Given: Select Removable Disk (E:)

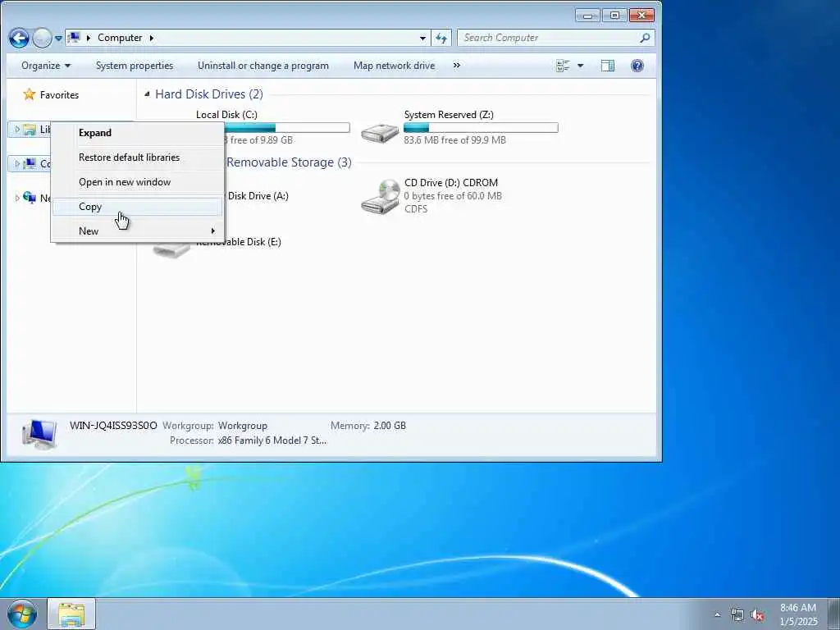Looking at the screenshot, I should (239, 242).
